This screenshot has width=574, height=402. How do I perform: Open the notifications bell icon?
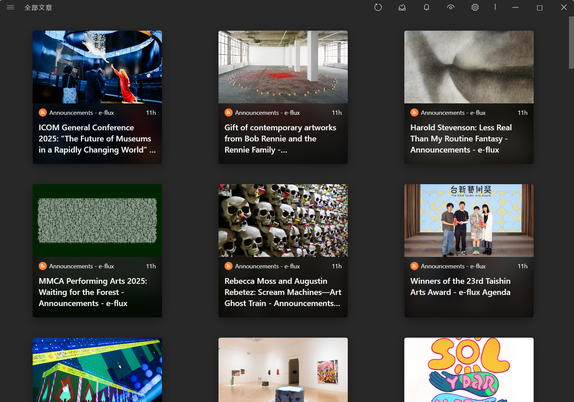(x=426, y=7)
